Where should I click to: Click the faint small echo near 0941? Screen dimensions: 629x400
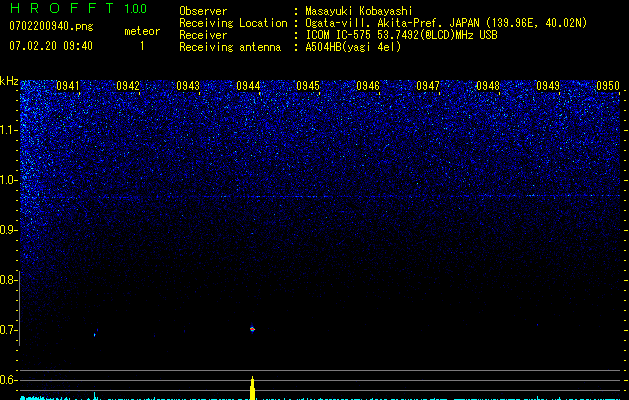tap(94, 335)
